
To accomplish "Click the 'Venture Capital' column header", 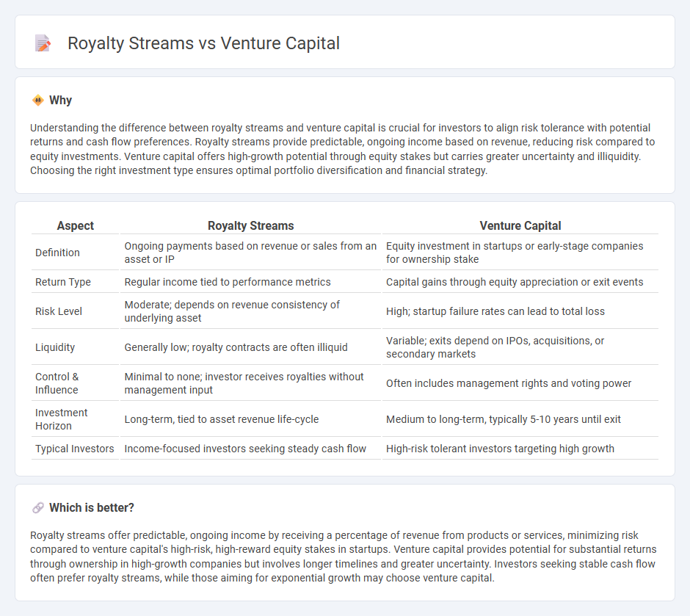I will point(520,225).
